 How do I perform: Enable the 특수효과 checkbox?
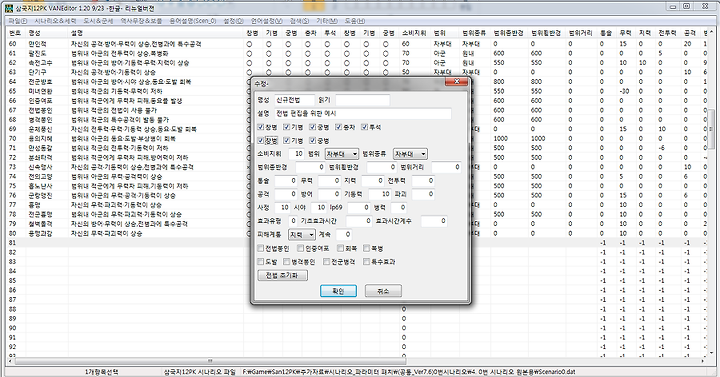click(x=366, y=262)
